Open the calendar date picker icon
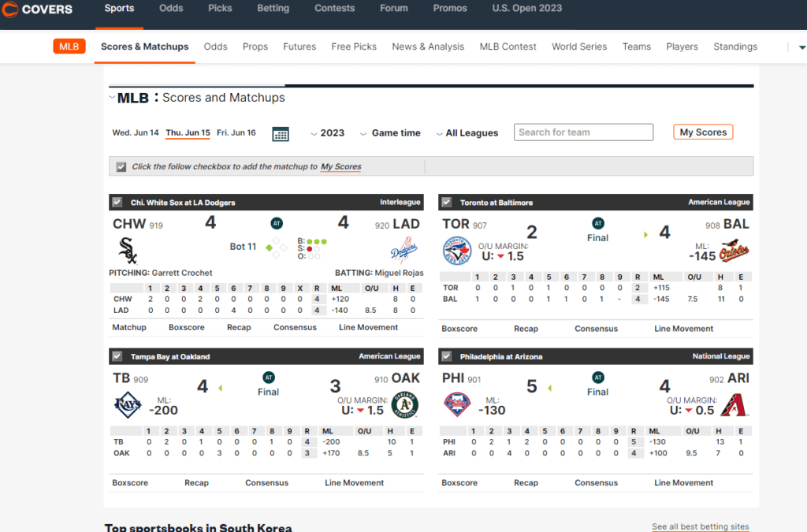This screenshot has width=807, height=532. 281,134
